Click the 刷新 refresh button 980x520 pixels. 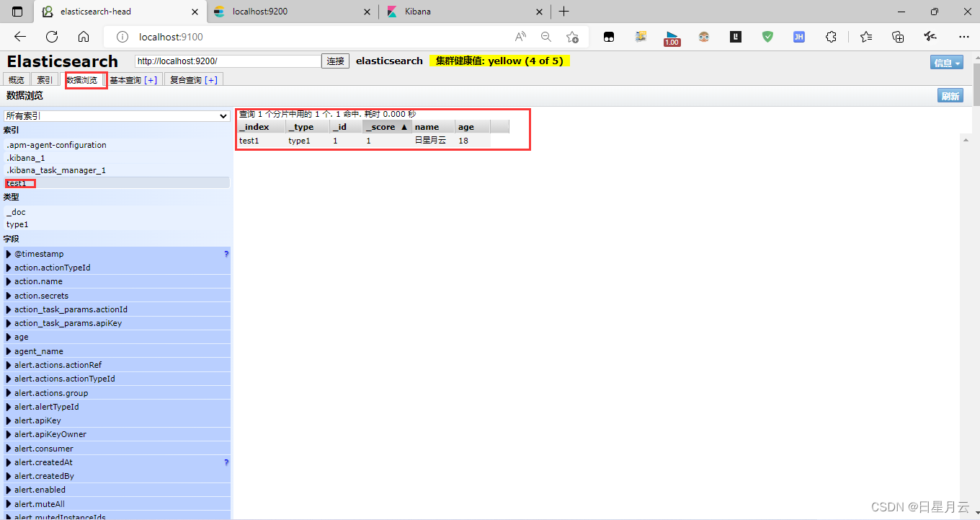[950, 96]
